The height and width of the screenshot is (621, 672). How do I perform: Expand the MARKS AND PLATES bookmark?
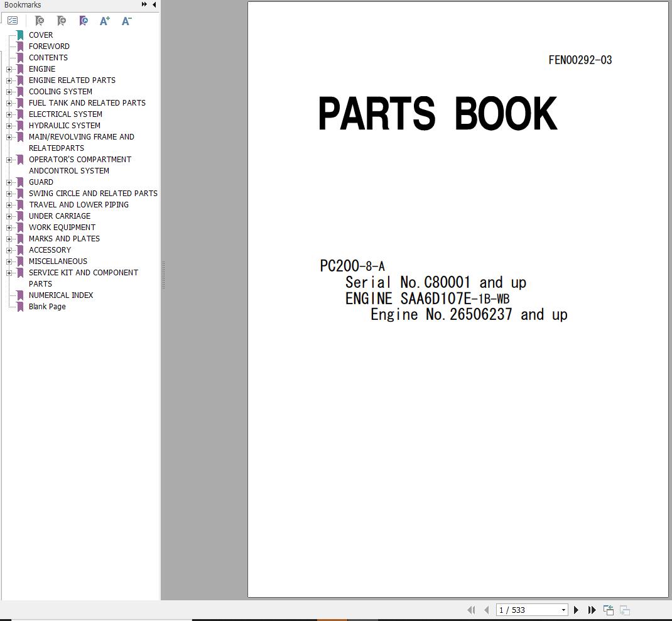[9, 239]
